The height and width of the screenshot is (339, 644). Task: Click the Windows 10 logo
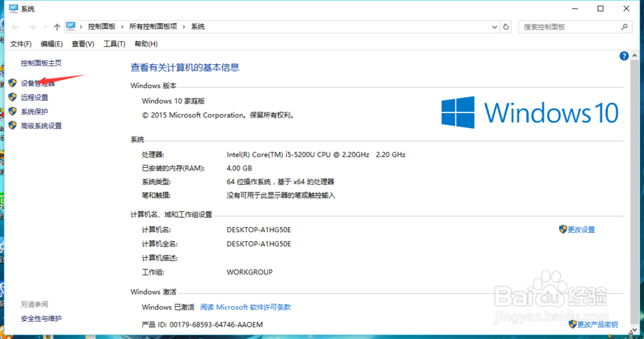coord(530,113)
